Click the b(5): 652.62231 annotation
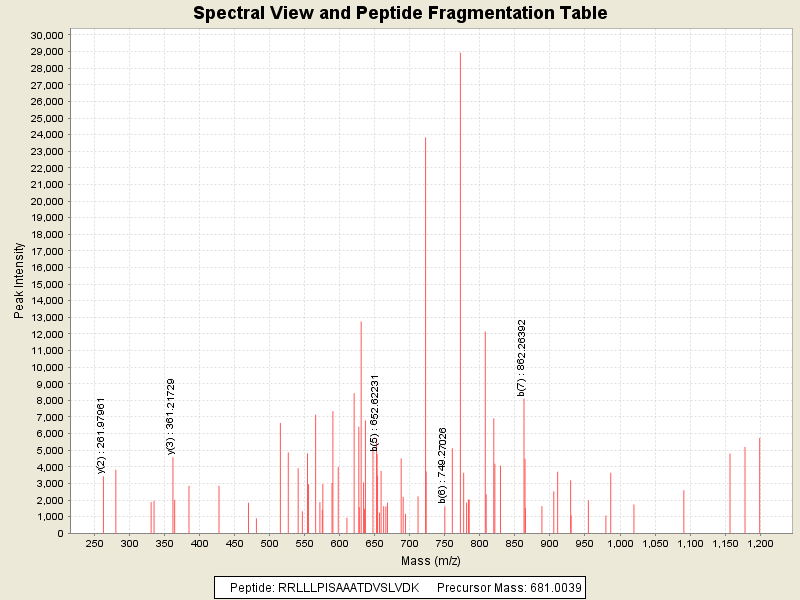This screenshot has width=800, height=600. pos(375,413)
